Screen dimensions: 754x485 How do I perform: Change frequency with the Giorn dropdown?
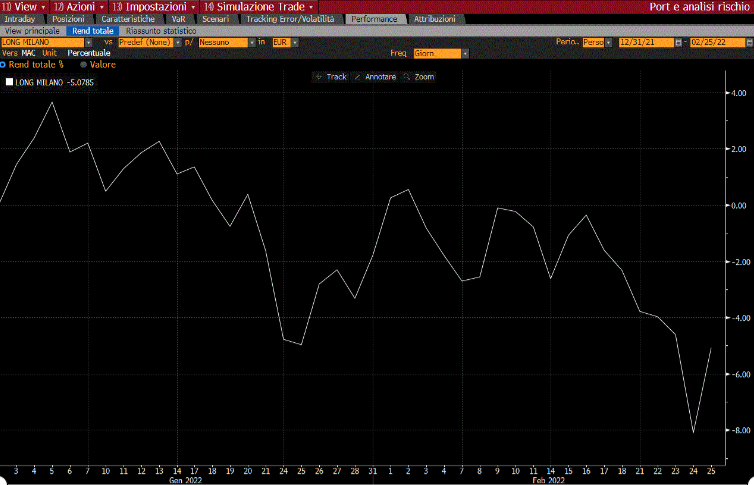pos(463,53)
